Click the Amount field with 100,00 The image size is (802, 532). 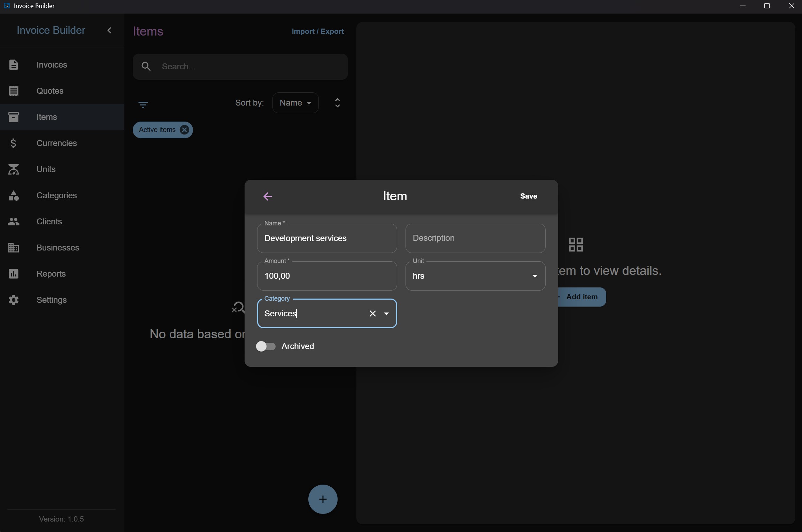pyautogui.click(x=327, y=276)
